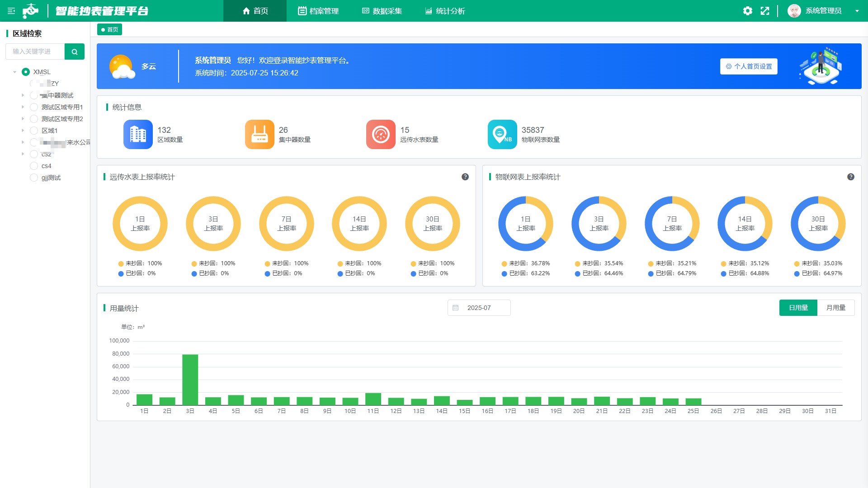Collapse the sidebar with the hamburger menu icon
Screen dimensions: 868x488
[x=11, y=11]
